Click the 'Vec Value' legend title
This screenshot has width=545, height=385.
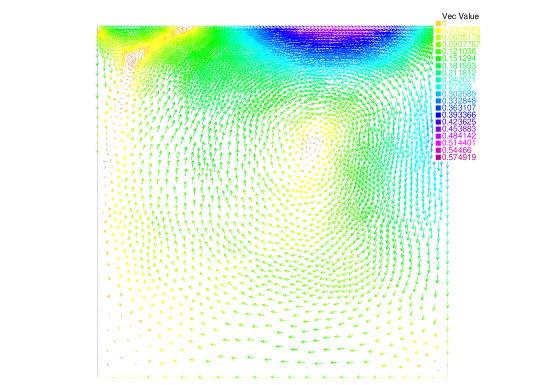pos(460,16)
